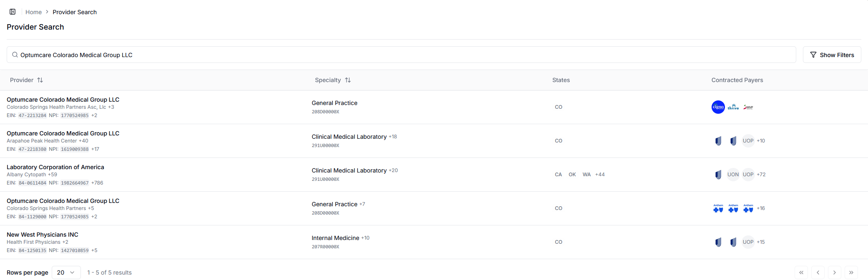Click Show Filters button
The image size is (868, 280).
(832, 55)
